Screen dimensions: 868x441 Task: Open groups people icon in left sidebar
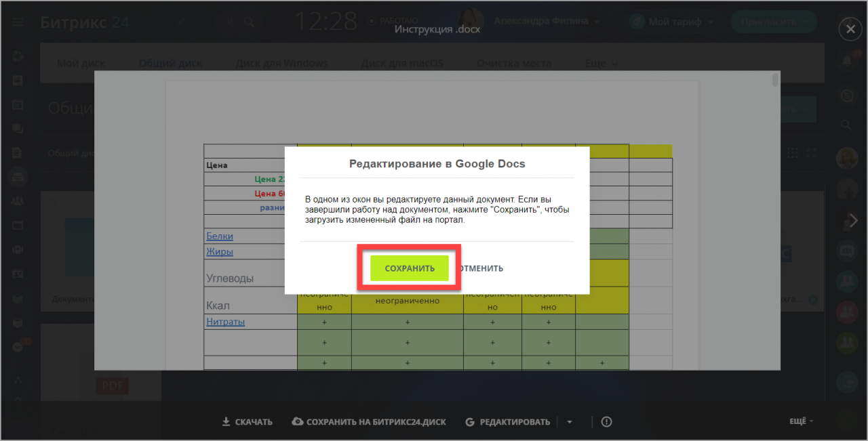coord(18,201)
